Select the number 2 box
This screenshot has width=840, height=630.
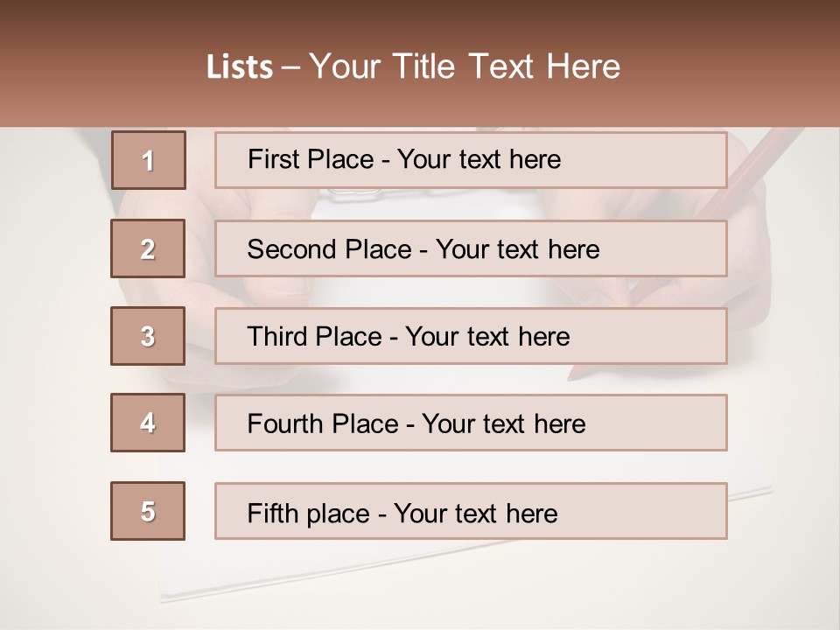[148, 248]
